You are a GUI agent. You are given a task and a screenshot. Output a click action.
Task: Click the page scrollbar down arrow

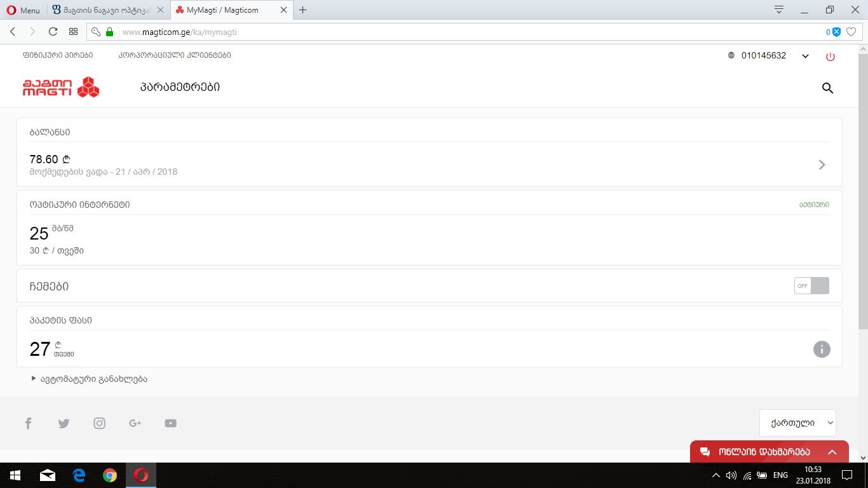click(863, 457)
